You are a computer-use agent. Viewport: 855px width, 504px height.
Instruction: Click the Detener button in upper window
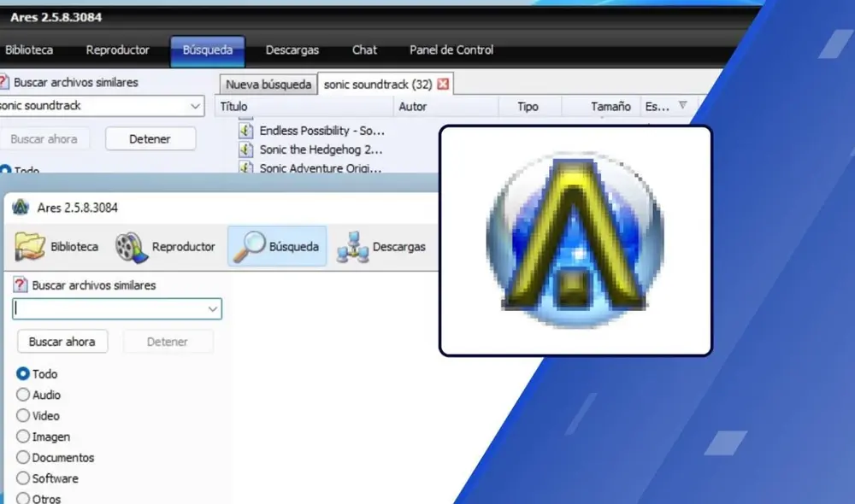(150, 138)
